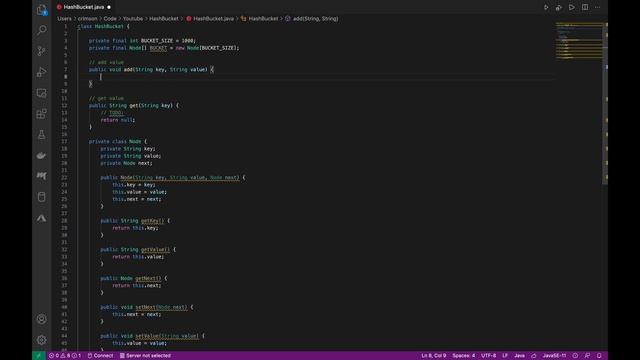Change language mode via Java indicator
Viewport: 640px width, 360px height.
519,356
